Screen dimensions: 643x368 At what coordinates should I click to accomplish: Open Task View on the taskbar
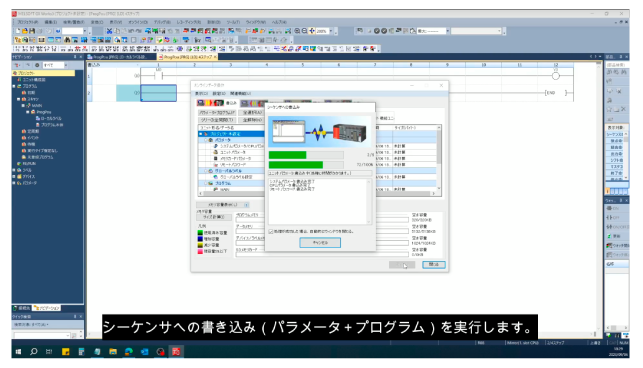click(x=49, y=352)
